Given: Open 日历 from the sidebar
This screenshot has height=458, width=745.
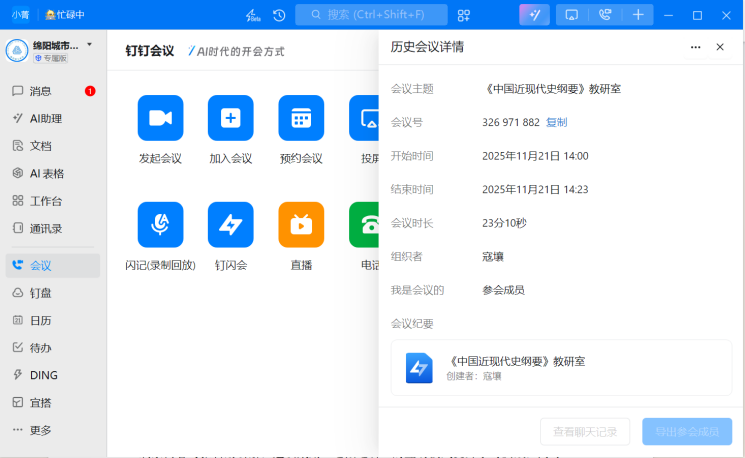Looking at the screenshot, I should (40, 321).
